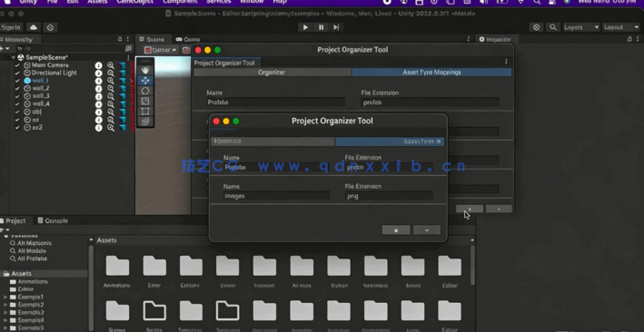Select All Models in Project favorites
This screenshot has height=332, width=644.
point(27,250)
